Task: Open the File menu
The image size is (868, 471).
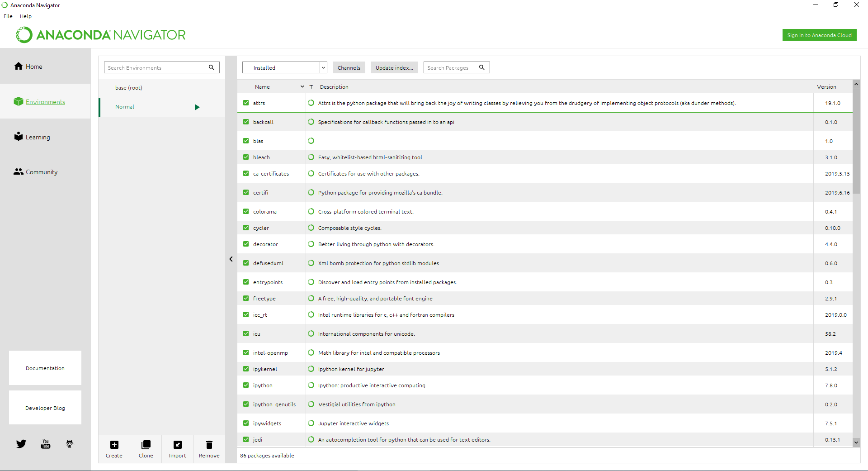Action: 8,16
